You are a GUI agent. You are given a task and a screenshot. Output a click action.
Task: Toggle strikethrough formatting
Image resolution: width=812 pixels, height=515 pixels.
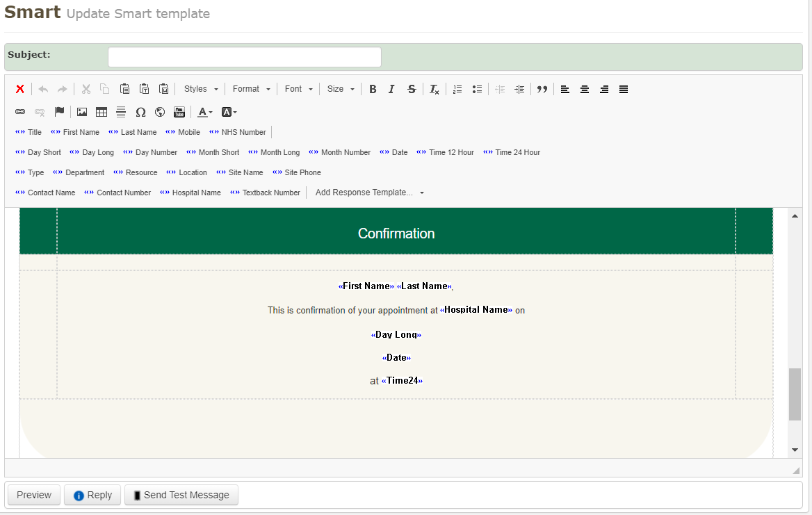tap(412, 89)
